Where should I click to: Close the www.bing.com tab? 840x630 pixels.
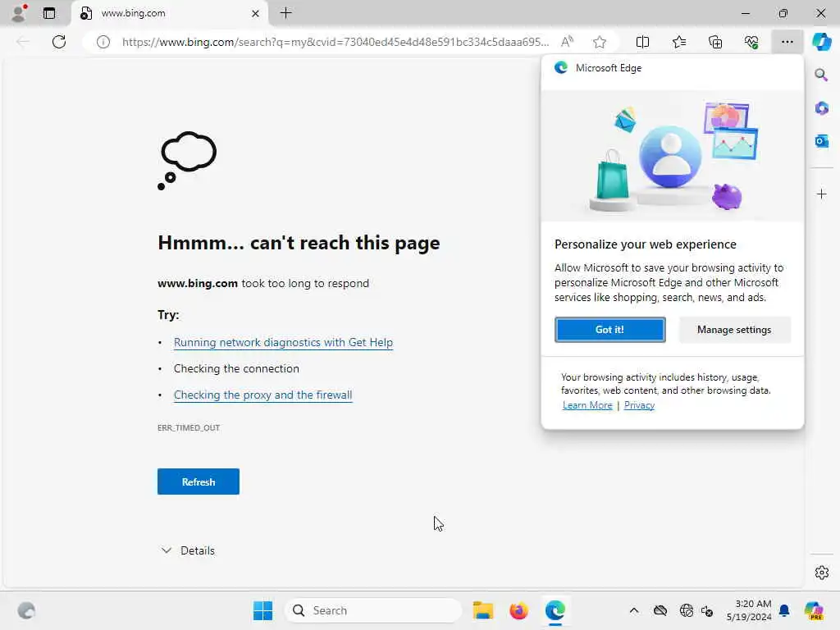[256, 13]
